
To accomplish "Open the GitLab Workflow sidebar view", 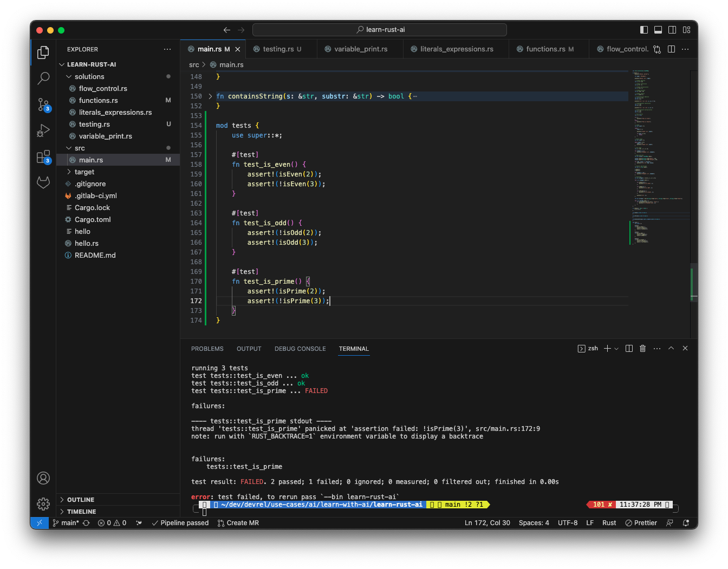I will tap(43, 182).
